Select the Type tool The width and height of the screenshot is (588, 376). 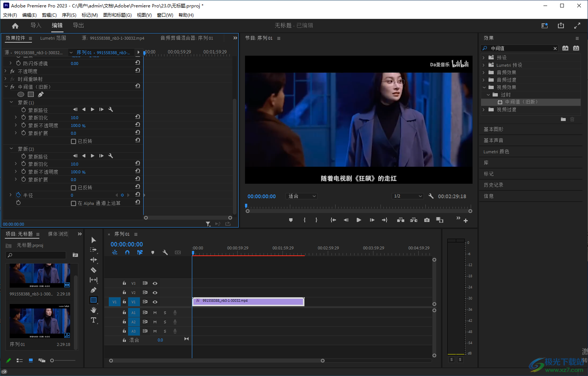pos(94,320)
